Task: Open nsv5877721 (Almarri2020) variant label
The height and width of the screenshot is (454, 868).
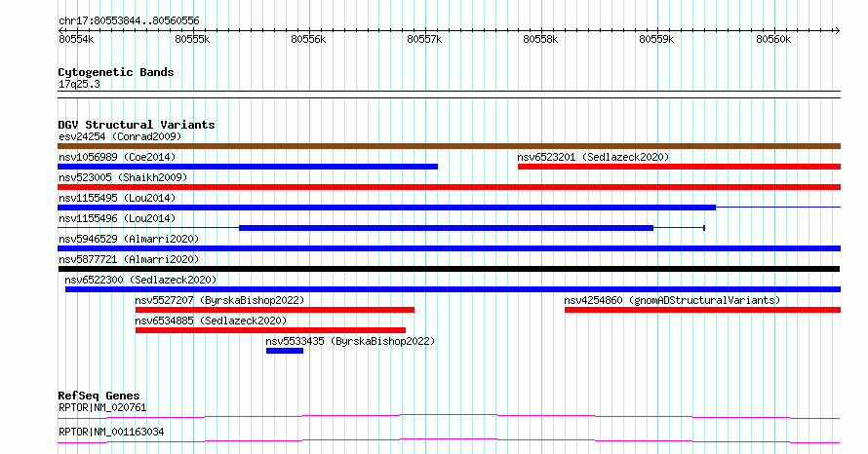Action: pos(129,259)
